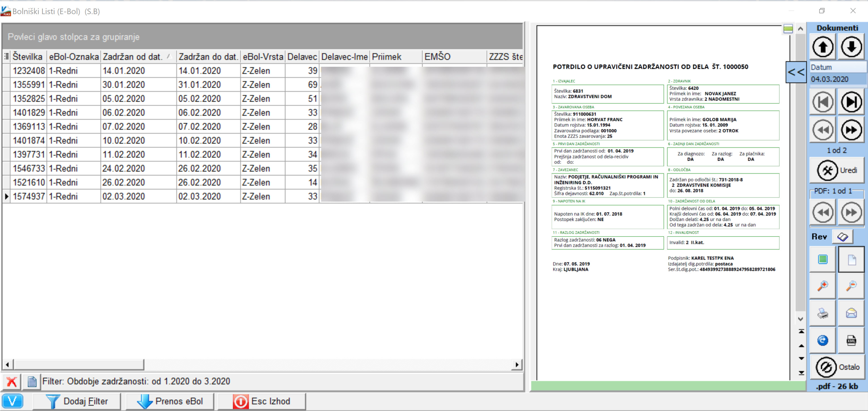Image resolution: width=868 pixels, height=411 pixels.
Task: Jump preview to bottom with barred down arrow
Action: (801, 373)
